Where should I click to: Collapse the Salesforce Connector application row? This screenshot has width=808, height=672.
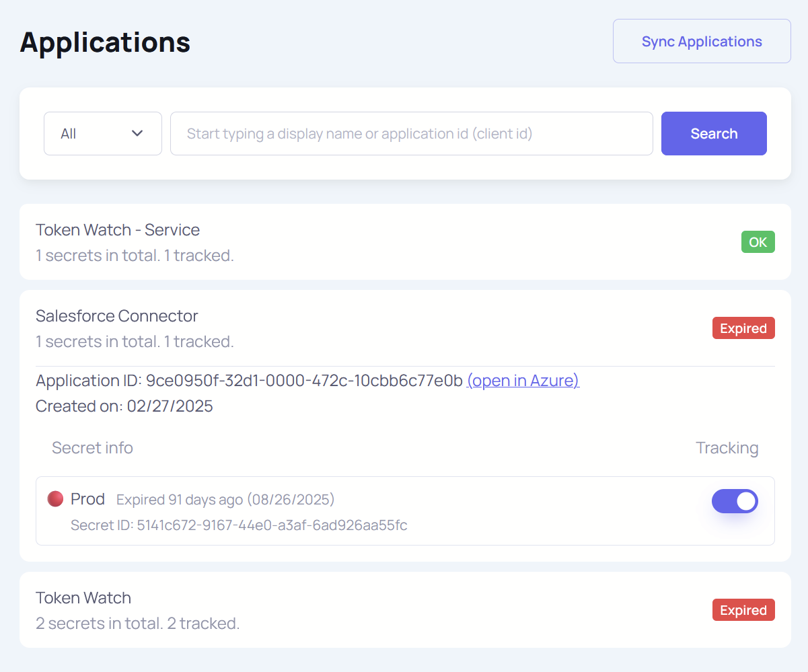pos(117,316)
